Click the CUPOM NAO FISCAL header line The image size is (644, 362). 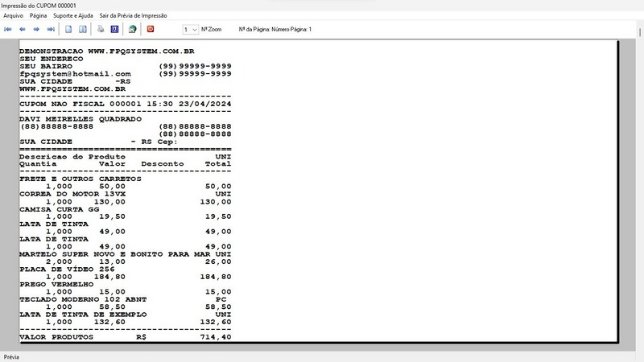[x=125, y=104]
